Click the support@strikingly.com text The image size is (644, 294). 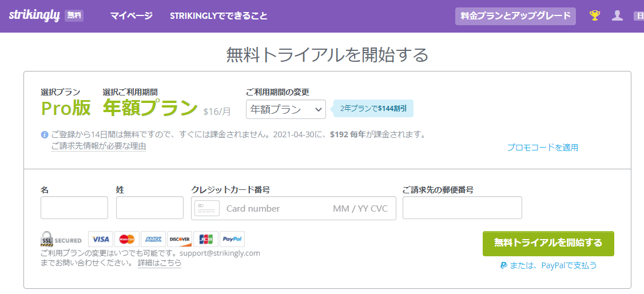click(220, 253)
